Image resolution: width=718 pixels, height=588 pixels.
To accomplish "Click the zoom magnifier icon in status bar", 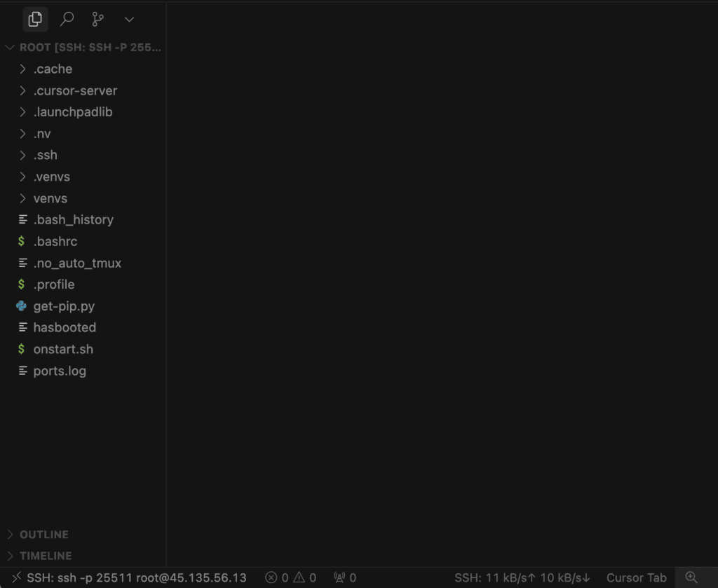I will coord(691,577).
